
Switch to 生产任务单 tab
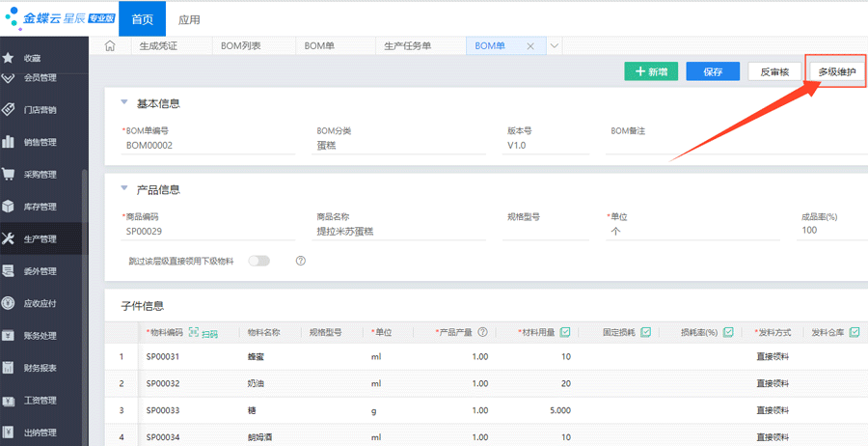click(x=408, y=46)
